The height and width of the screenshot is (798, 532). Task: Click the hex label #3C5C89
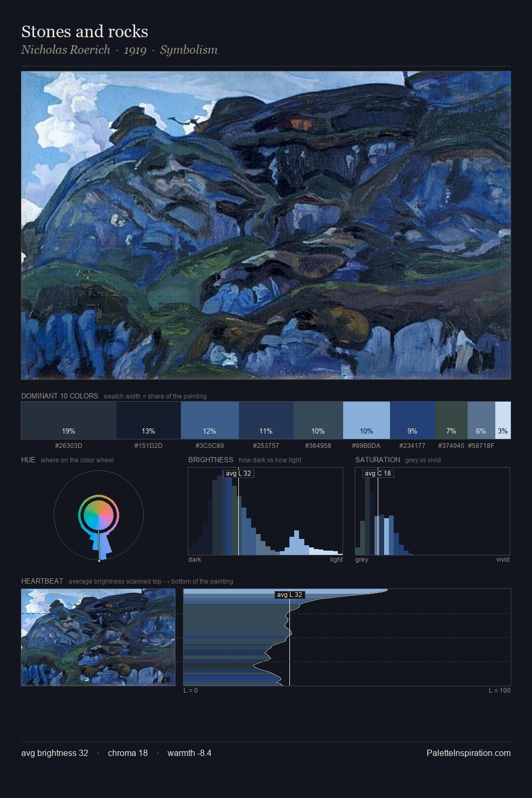pos(210,446)
